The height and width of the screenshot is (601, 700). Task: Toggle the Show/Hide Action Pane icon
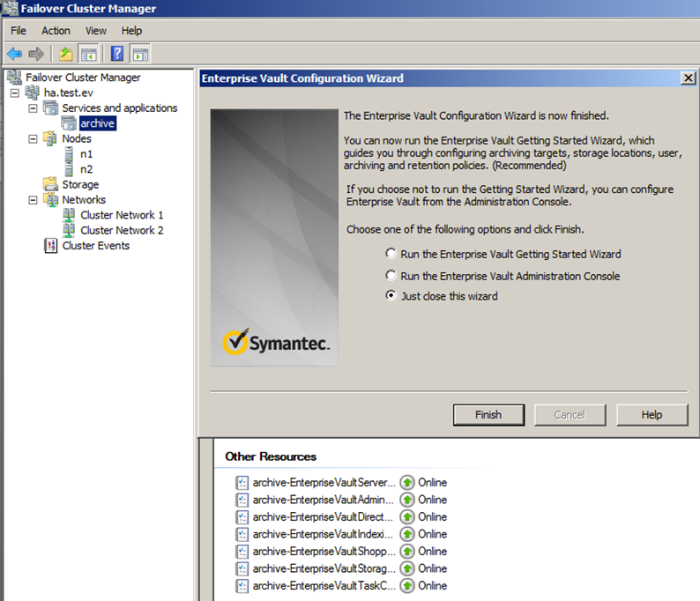140,54
